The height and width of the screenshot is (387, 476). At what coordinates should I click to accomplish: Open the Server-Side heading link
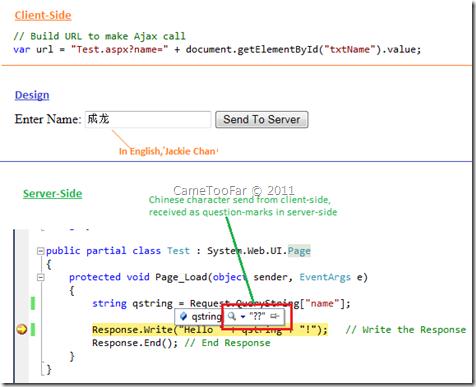tap(52, 194)
